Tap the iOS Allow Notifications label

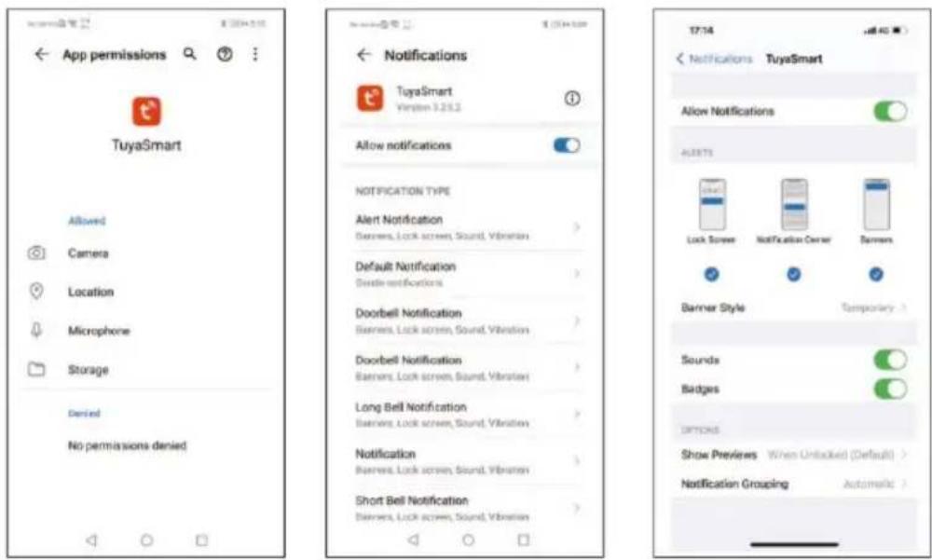728,111
